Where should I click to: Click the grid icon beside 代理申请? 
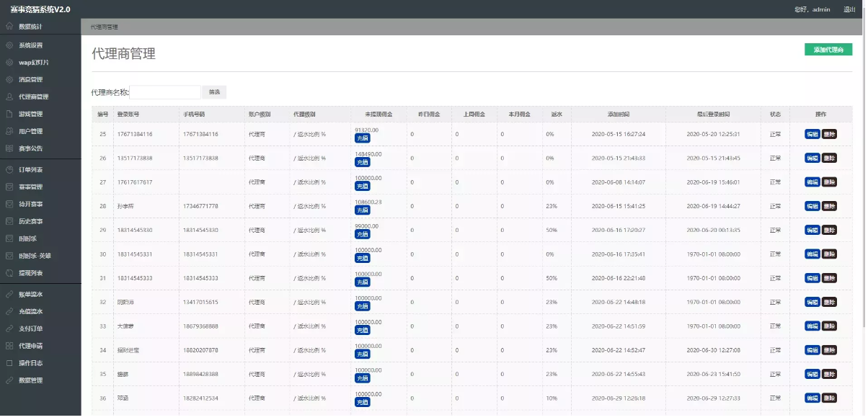pyautogui.click(x=9, y=347)
